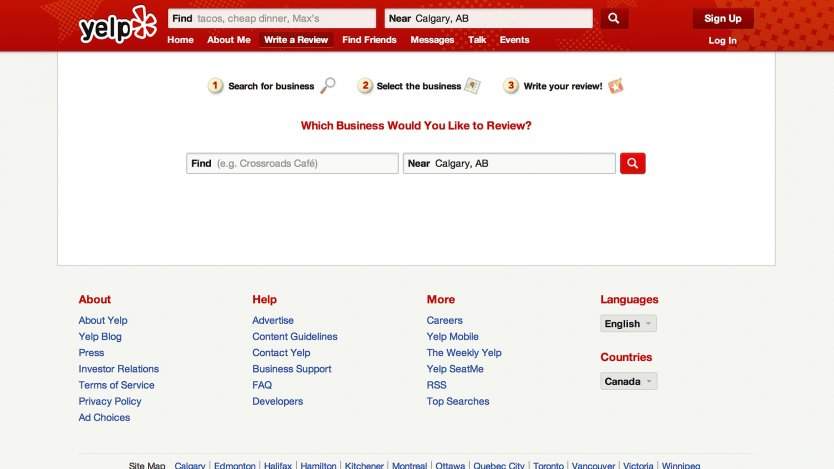The height and width of the screenshot is (469, 834).
Task: Open The Weekly Yelp link
Action: point(464,353)
